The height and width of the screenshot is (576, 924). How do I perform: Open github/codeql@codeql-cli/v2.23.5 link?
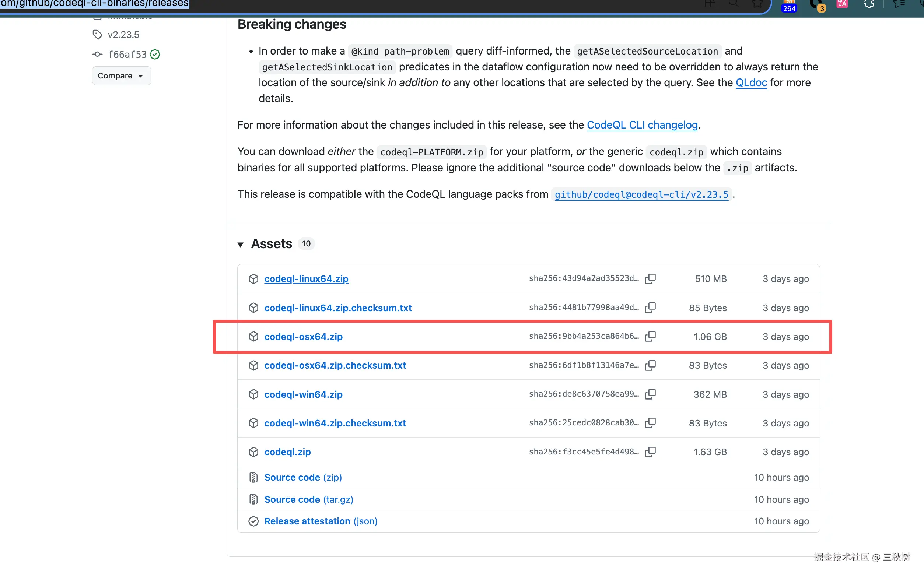click(641, 195)
